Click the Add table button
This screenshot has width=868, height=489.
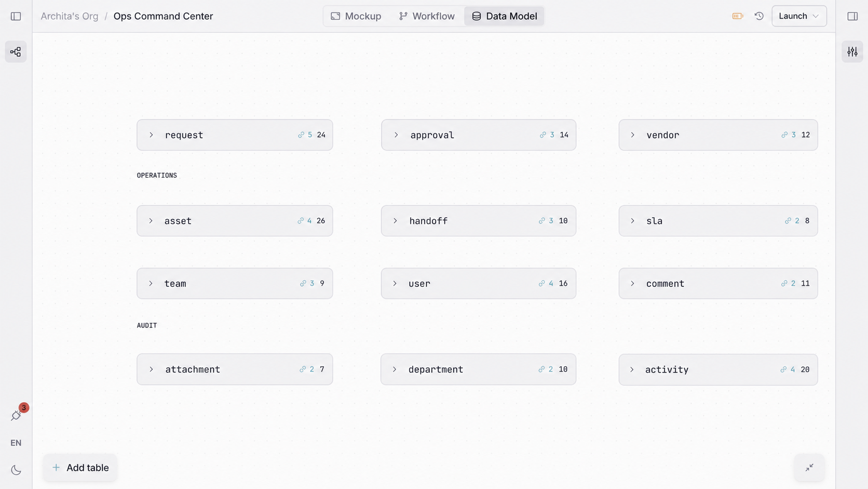(80, 468)
